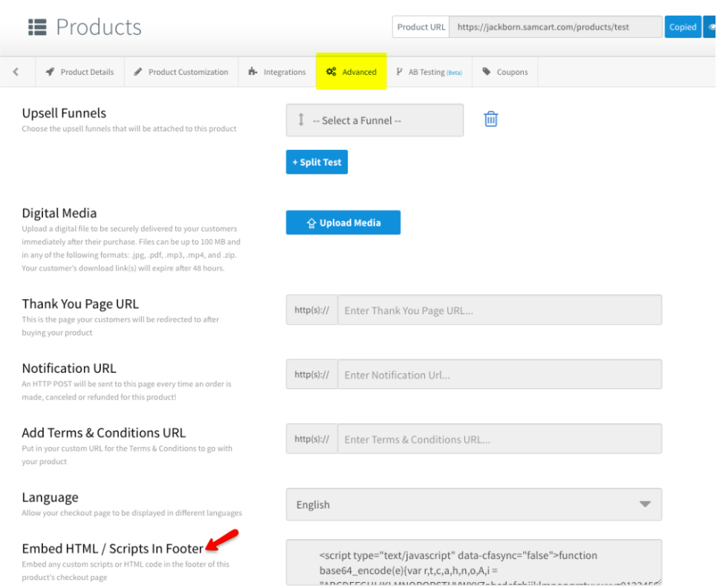717x588 pixels.
Task: Click the Upload Media button
Action: point(343,223)
